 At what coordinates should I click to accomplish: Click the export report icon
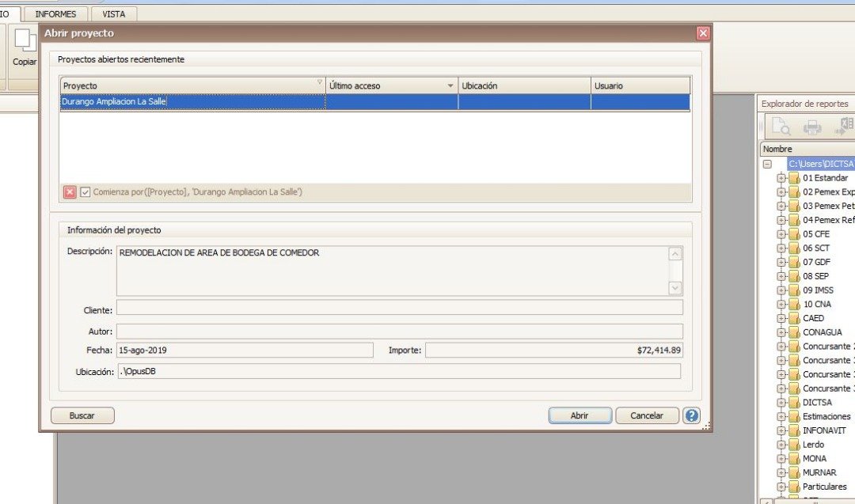[x=845, y=127]
